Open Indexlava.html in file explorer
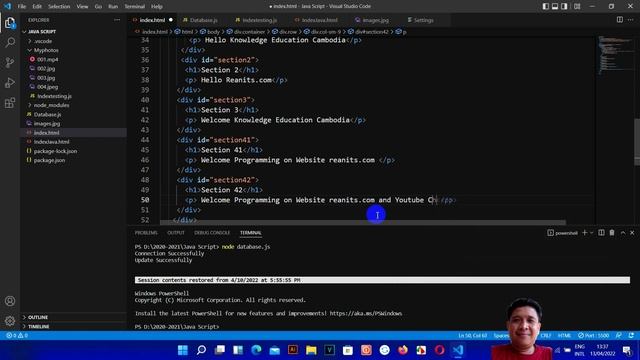This screenshot has width=640, height=360. tap(51, 142)
